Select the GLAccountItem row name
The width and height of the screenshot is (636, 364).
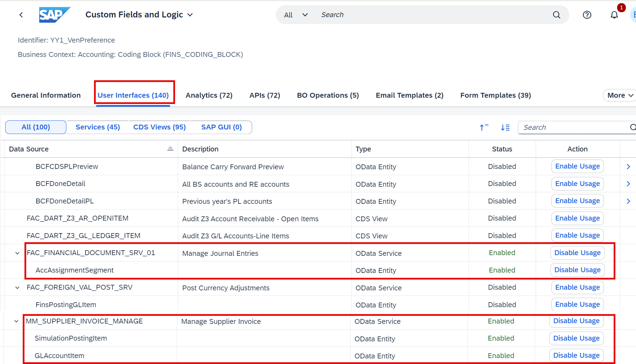tap(59, 356)
